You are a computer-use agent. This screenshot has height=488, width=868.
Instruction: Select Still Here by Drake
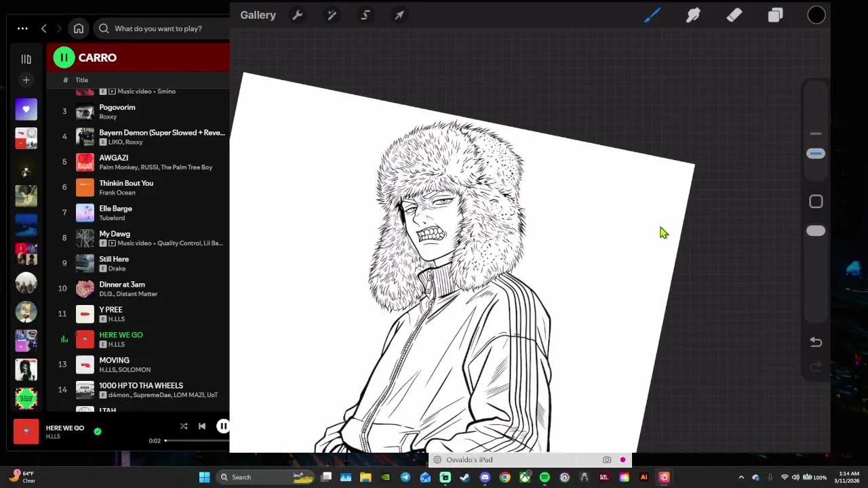point(138,263)
